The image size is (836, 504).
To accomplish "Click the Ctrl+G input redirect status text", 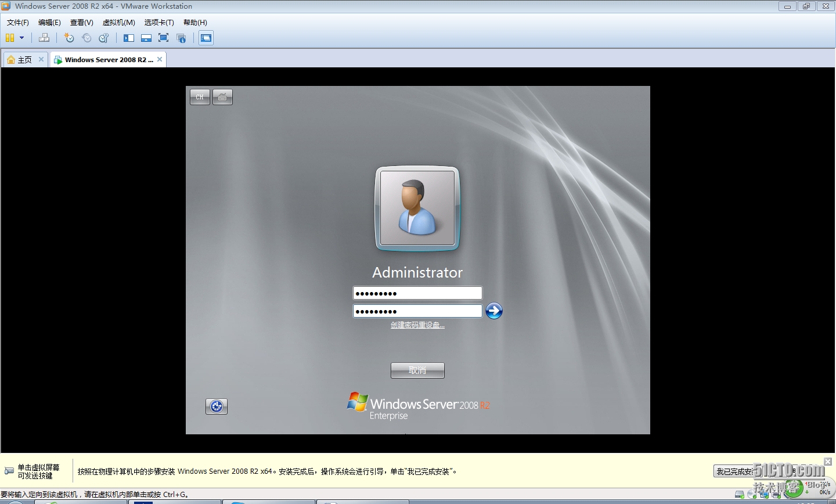I will point(95,495).
